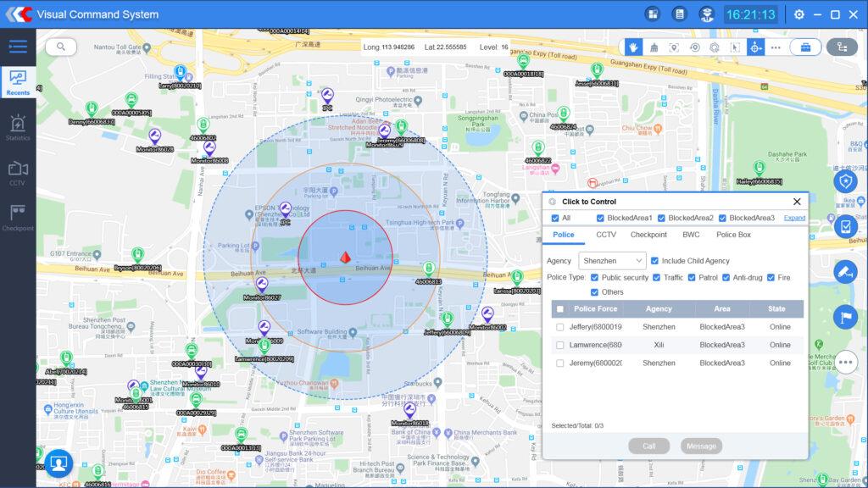Viewport: 868px width, 488px height.
Task: Click the Area column header
Action: click(721, 309)
